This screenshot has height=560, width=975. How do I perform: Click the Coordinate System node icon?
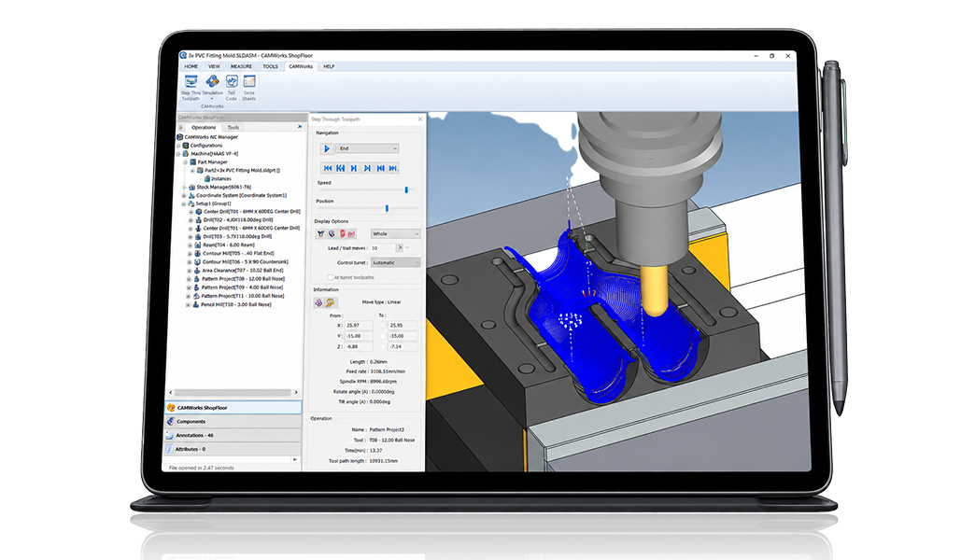(191, 195)
